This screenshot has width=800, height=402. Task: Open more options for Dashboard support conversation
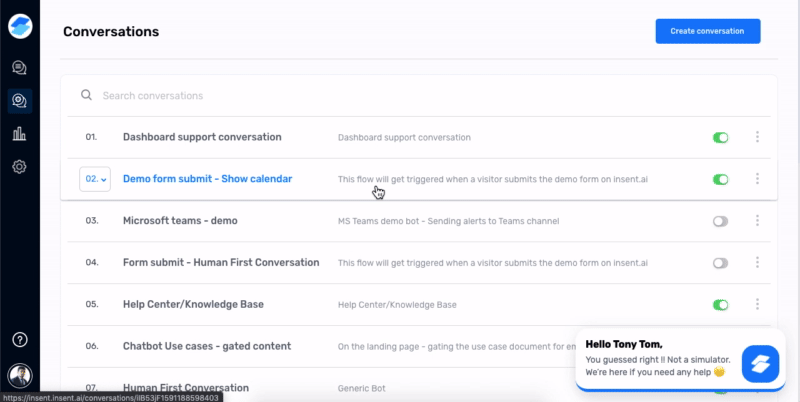757,137
